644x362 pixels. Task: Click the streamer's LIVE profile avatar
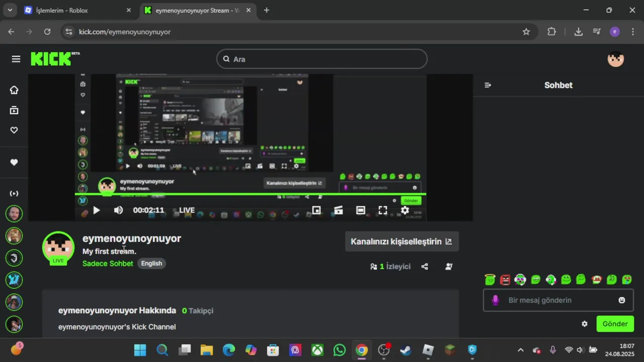point(58,248)
